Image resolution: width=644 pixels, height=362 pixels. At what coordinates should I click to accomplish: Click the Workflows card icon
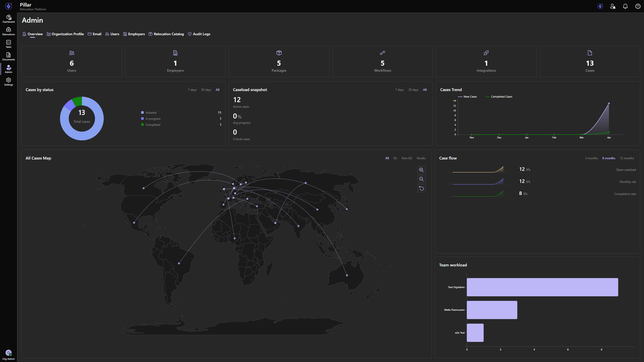pos(383,53)
